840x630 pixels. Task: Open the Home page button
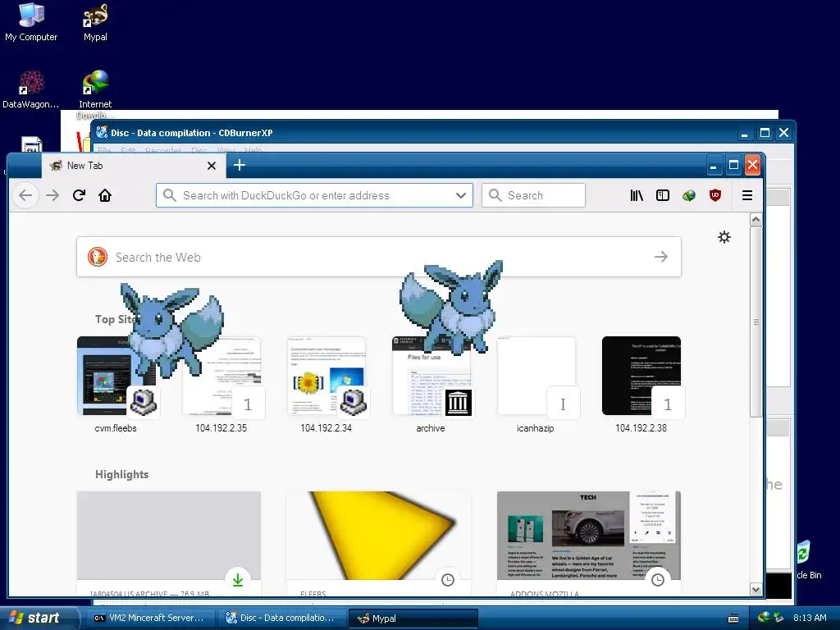point(105,195)
